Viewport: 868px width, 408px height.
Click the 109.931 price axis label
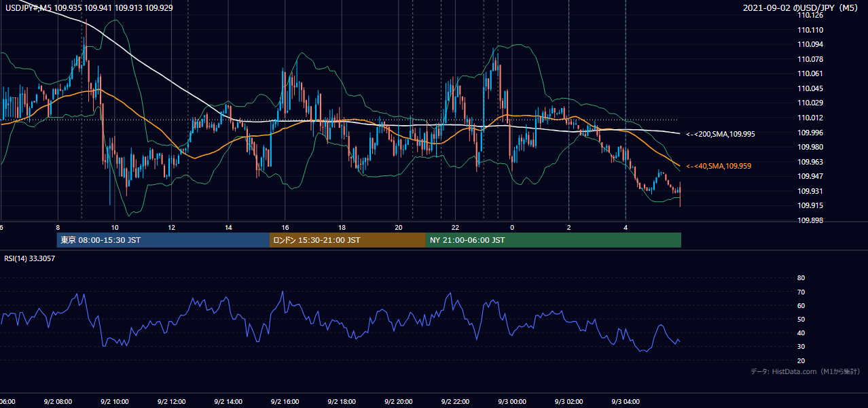pos(811,191)
